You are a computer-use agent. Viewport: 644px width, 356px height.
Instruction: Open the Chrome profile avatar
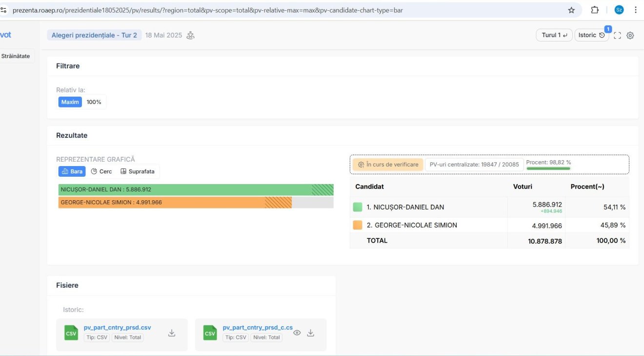619,10
